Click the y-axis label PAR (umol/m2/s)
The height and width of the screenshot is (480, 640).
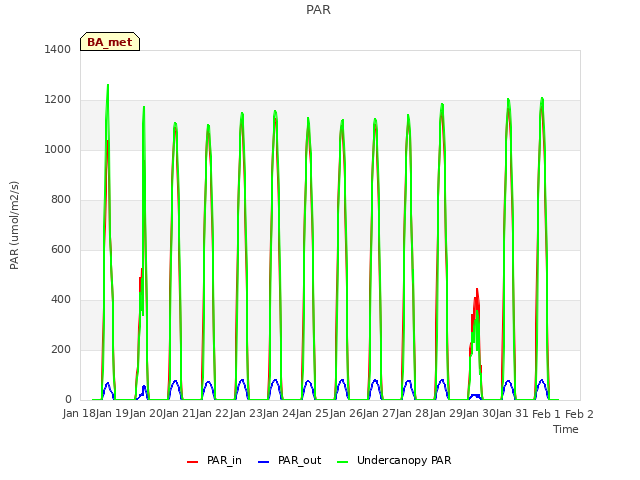(x=14, y=225)
